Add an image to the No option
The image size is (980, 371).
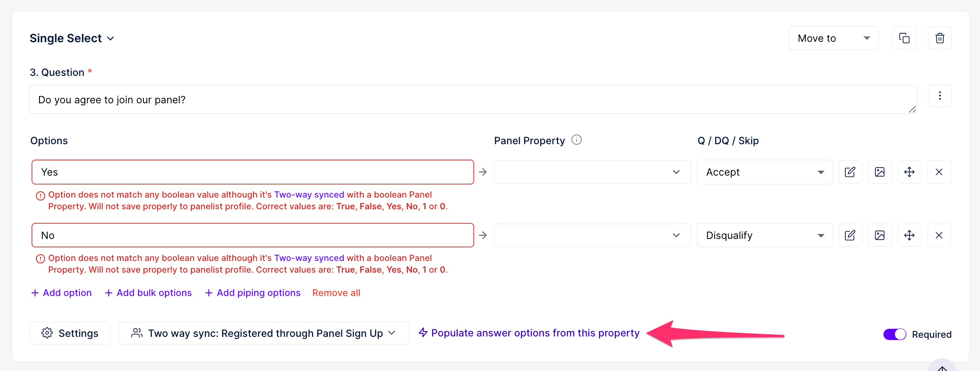click(880, 235)
